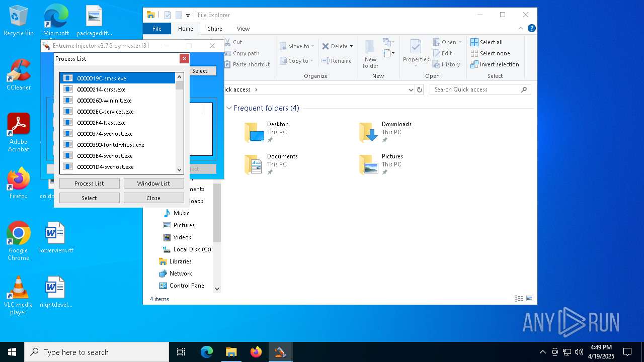The height and width of the screenshot is (362, 644).
Task: Click the Windows Start button
Action: pyautogui.click(x=12, y=352)
